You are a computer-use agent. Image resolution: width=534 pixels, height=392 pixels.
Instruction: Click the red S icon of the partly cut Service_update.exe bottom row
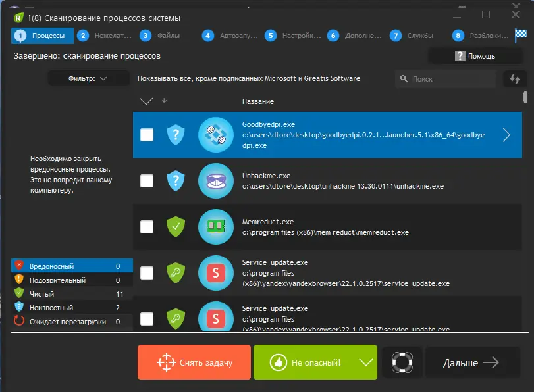[x=216, y=316]
